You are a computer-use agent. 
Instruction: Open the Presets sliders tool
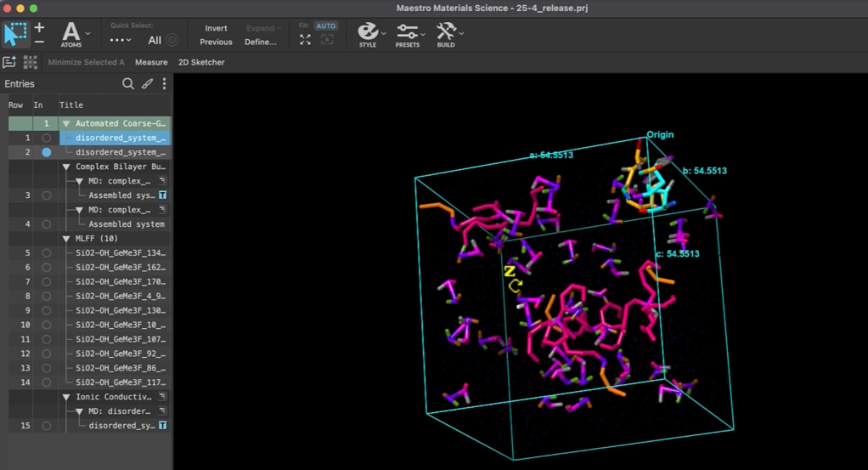pos(408,34)
